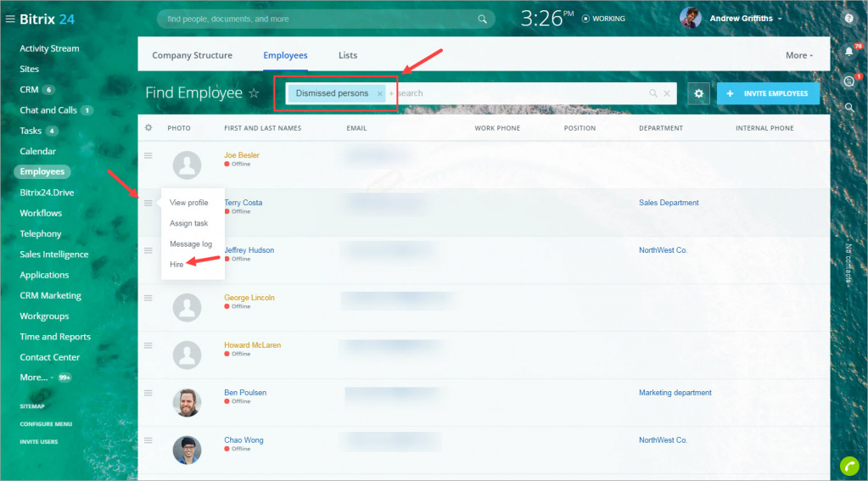Click the search icon in right panel
Image resolution: width=868 pixels, height=481 pixels.
(849, 108)
